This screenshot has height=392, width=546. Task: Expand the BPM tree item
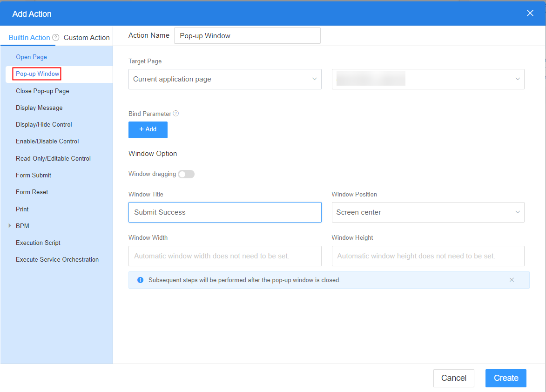10,226
